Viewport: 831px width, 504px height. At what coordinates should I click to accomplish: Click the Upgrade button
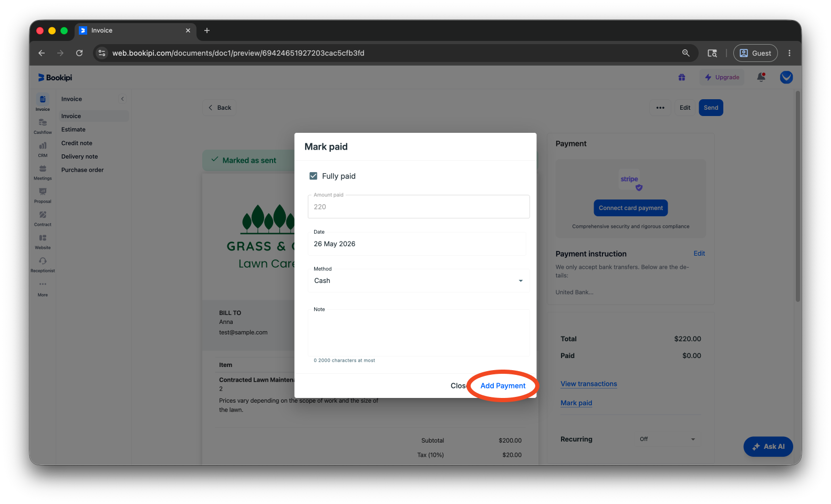coord(722,77)
